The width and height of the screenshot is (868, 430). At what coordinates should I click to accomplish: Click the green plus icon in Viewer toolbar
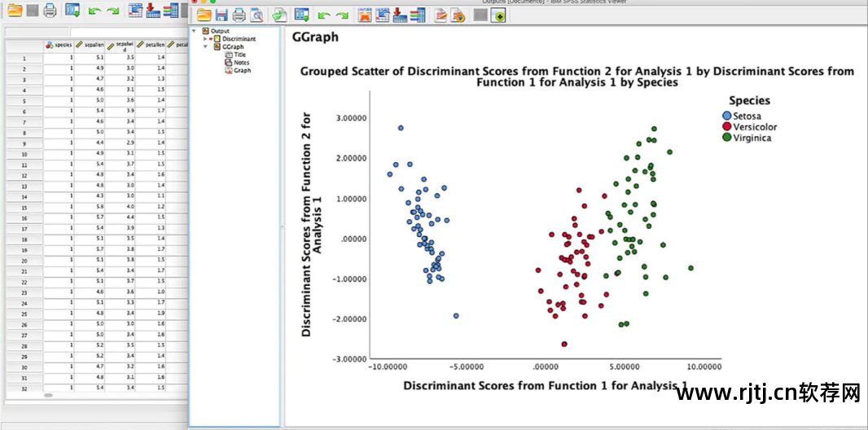coord(499,15)
